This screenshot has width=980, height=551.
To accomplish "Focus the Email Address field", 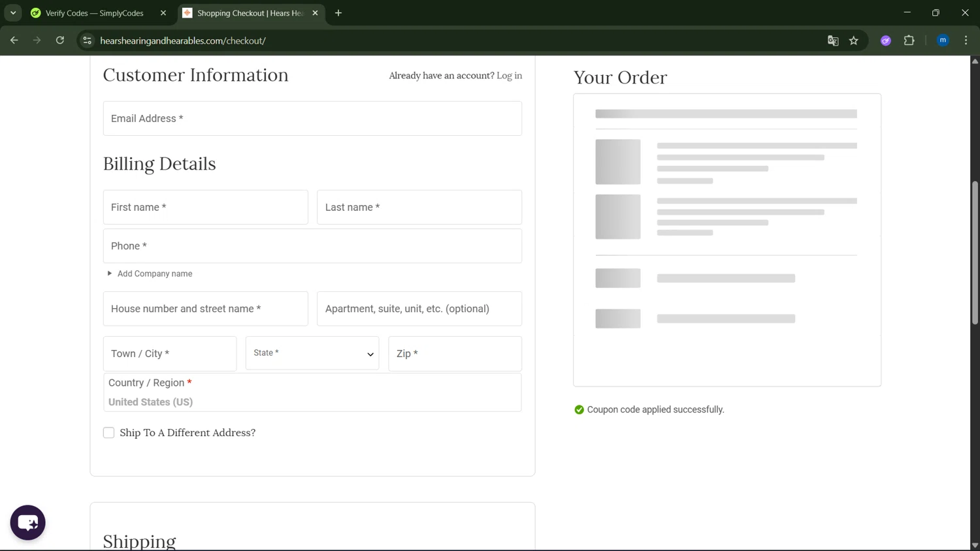I will [312, 118].
